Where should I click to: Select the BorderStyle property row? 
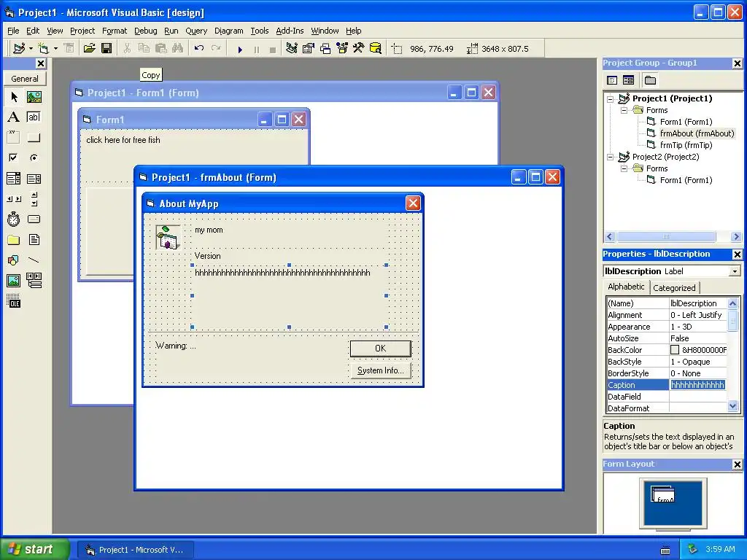click(x=667, y=373)
